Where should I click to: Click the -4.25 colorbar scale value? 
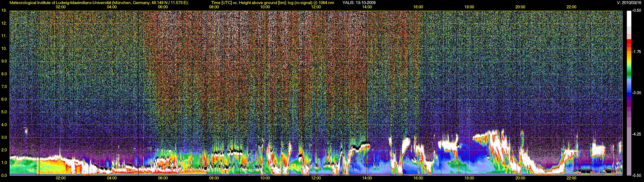click(x=636, y=134)
